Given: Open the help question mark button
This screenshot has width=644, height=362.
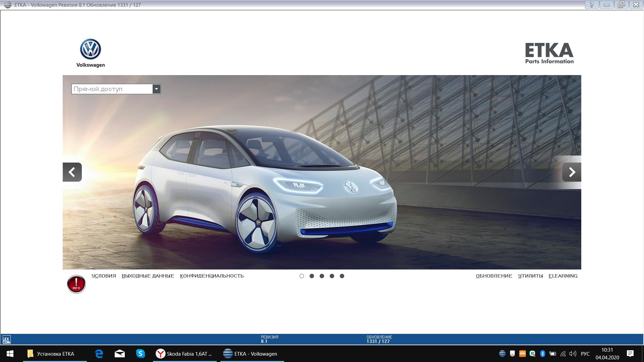Looking at the screenshot, I should point(592,5).
